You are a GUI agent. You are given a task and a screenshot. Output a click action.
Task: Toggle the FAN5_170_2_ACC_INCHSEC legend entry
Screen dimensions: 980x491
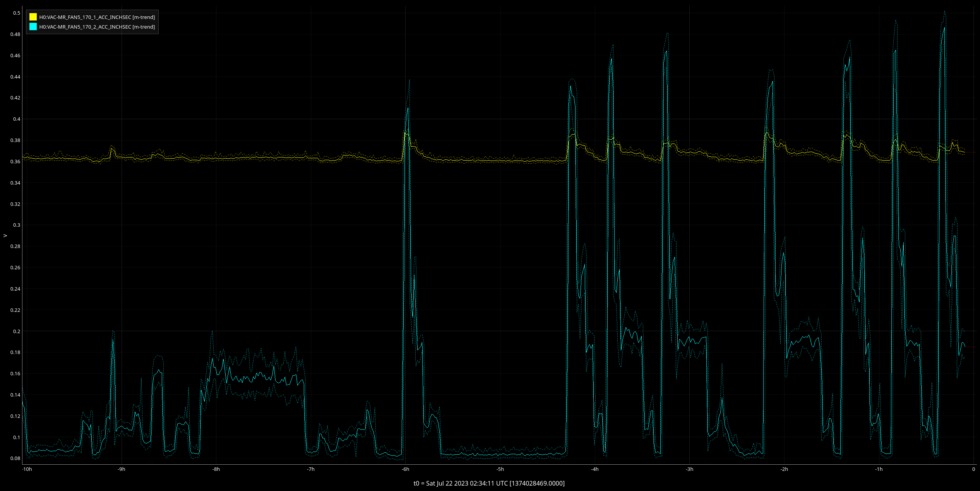(x=97, y=27)
